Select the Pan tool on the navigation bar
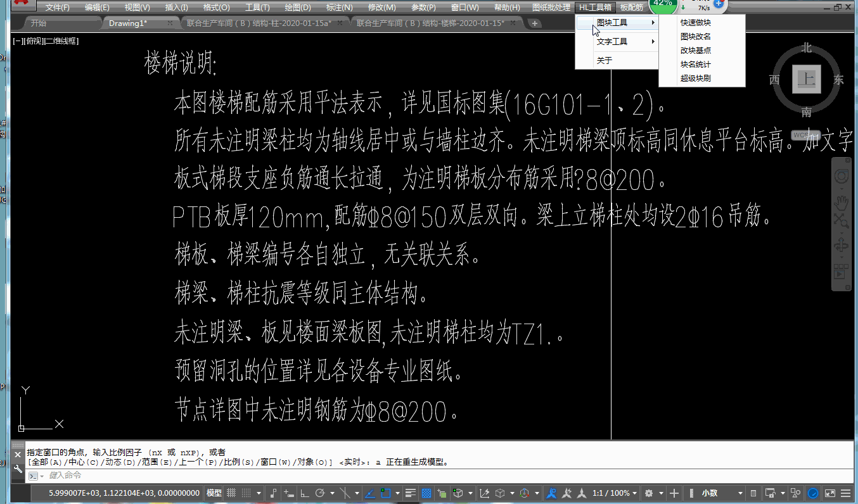Image resolution: width=858 pixels, height=504 pixels. (842, 204)
